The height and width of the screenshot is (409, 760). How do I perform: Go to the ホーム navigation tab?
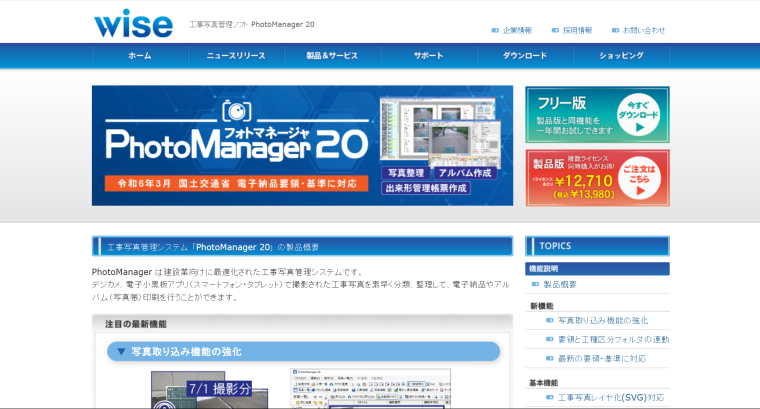pyautogui.click(x=140, y=56)
